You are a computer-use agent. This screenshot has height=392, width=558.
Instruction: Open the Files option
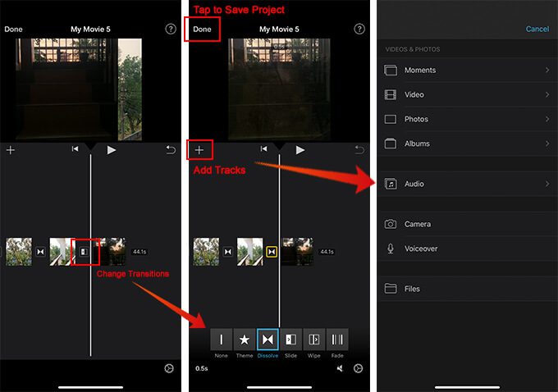click(x=467, y=289)
